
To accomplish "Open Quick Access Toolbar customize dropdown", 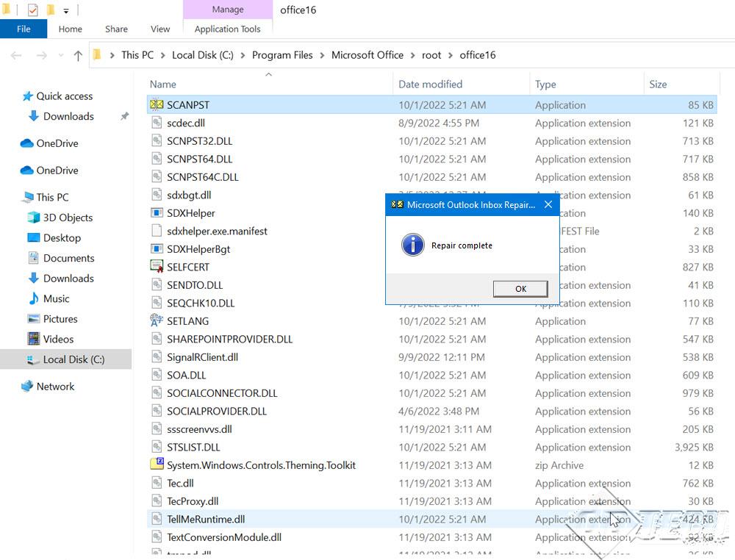I will click(x=66, y=11).
